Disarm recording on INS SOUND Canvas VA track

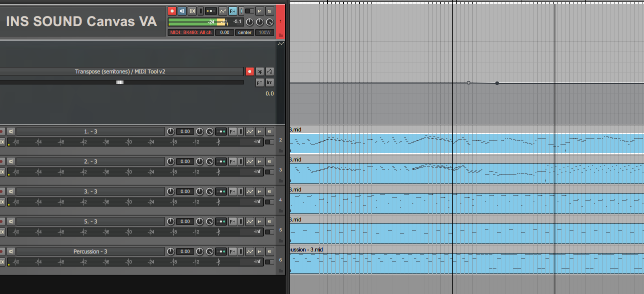pos(172,11)
